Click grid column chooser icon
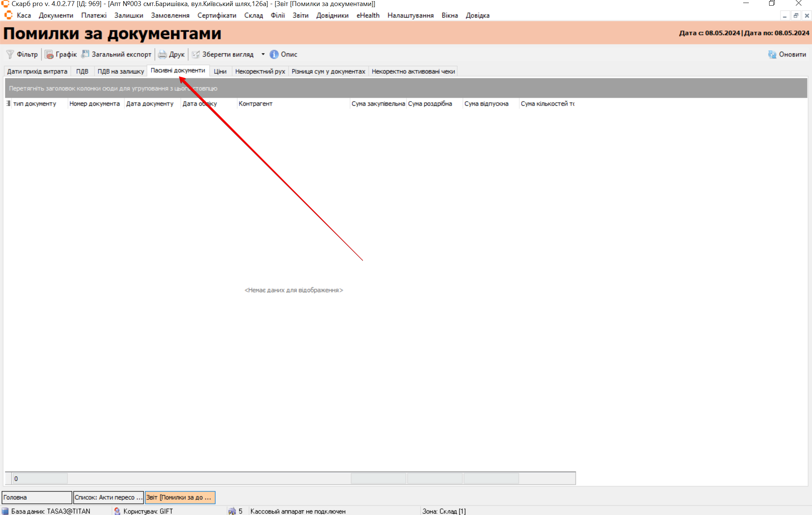 pyautogui.click(x=8, y=104)
